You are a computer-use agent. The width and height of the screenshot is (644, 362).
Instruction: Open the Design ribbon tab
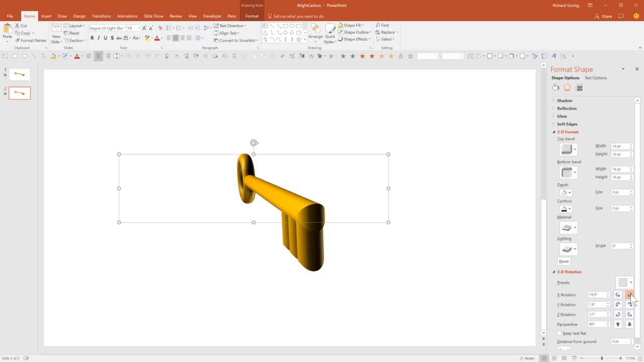(79, 16)
